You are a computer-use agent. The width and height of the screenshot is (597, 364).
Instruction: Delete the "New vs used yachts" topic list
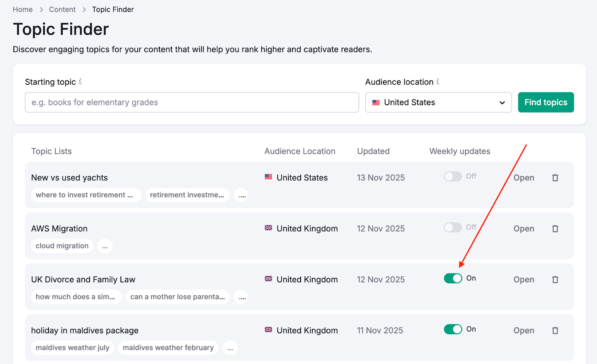coord(555,178)
